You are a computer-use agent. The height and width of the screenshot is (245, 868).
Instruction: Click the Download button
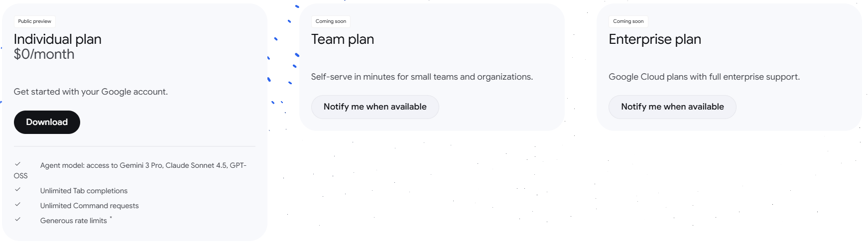pos(47,122)
